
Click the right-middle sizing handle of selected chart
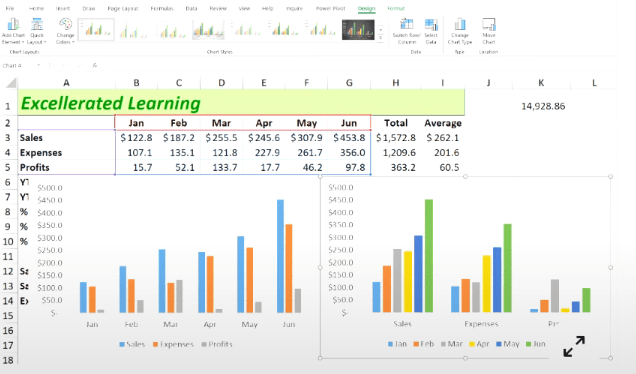[610, 268]
